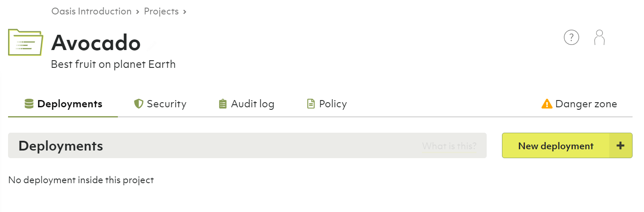The height and width of the screenshot is (212, 644).
Task: Click the Deployments tab database icon
Action: [x=29, y=104]
